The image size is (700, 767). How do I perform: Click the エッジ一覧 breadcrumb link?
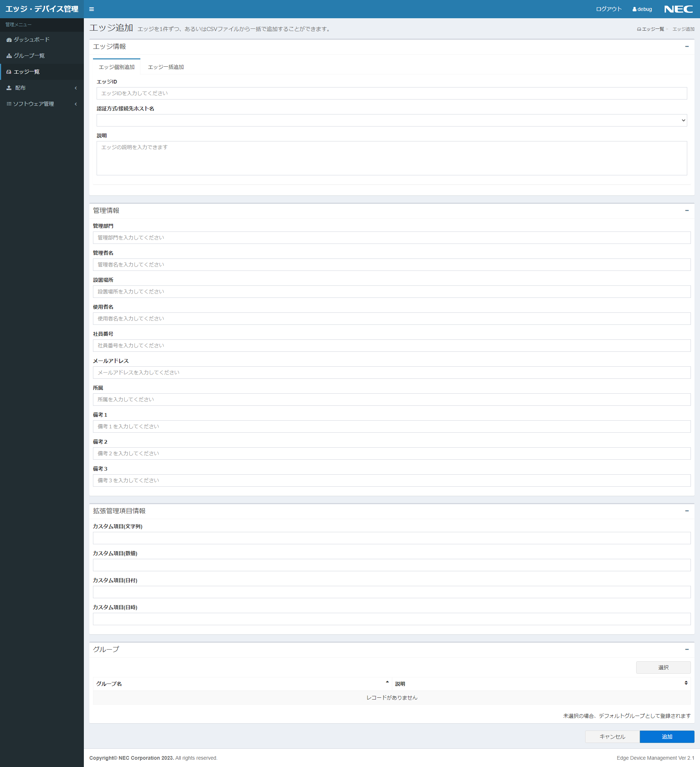(x=652, y=29)
